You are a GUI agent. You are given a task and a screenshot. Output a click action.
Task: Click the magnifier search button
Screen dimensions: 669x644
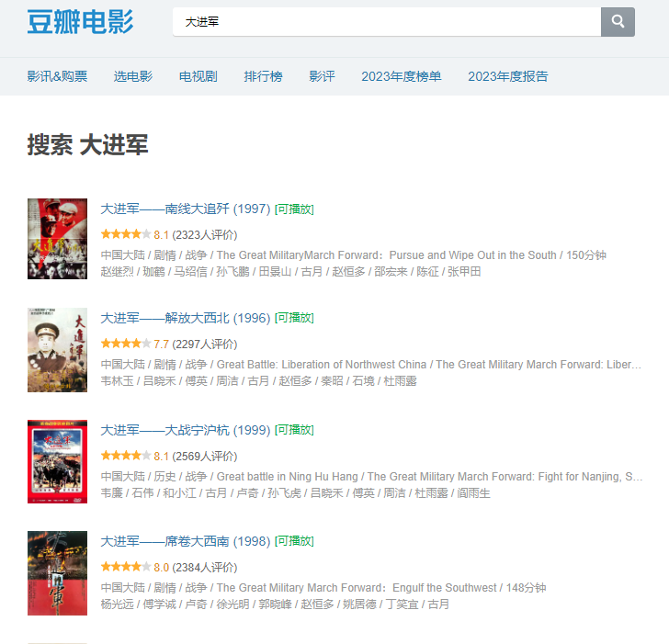[618, 22]
